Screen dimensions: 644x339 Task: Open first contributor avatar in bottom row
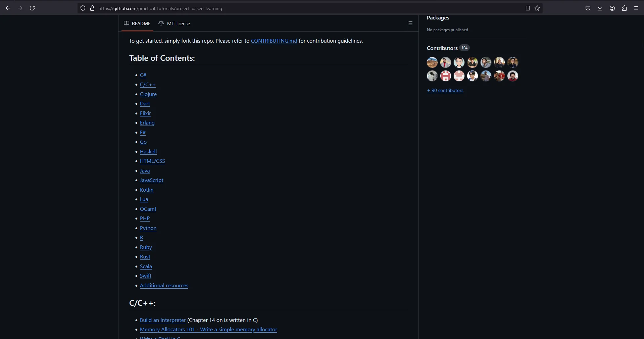point(432,76)
